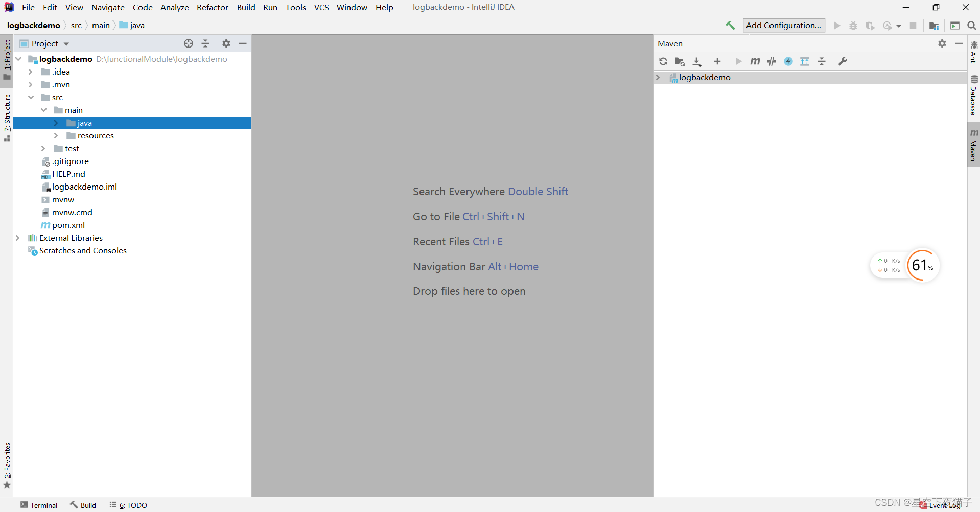Open the VCS menu
Screen dimensions: 980x512
coord(321,7)
